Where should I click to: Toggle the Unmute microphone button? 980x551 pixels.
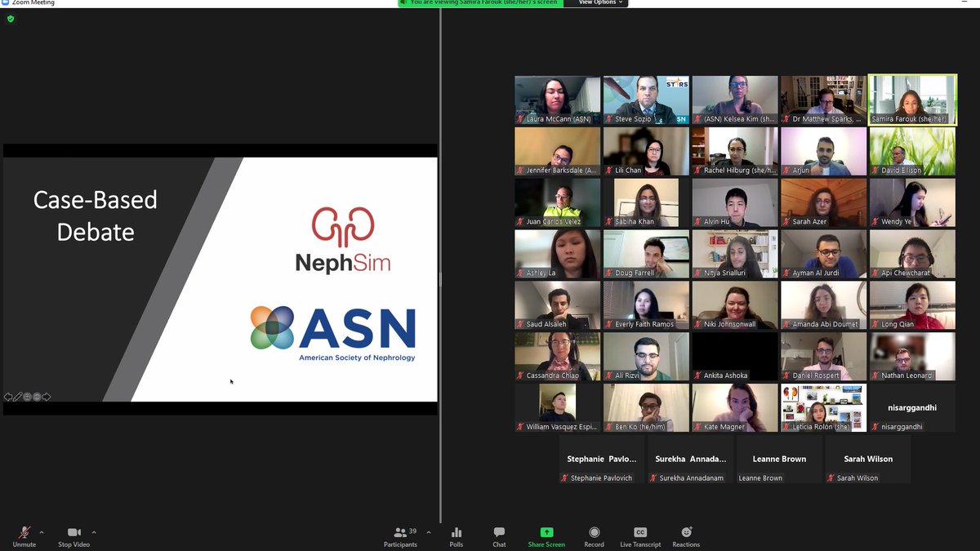click(x=24, y=536)
